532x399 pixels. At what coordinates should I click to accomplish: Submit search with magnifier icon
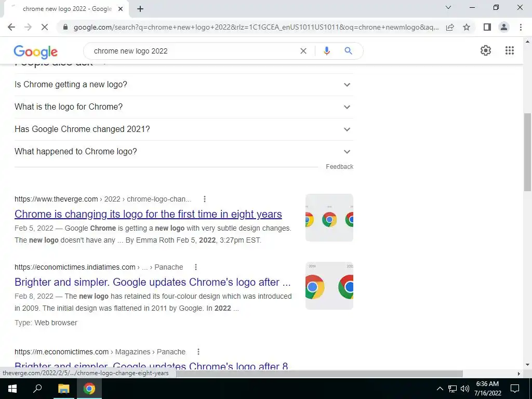[348, 51]
